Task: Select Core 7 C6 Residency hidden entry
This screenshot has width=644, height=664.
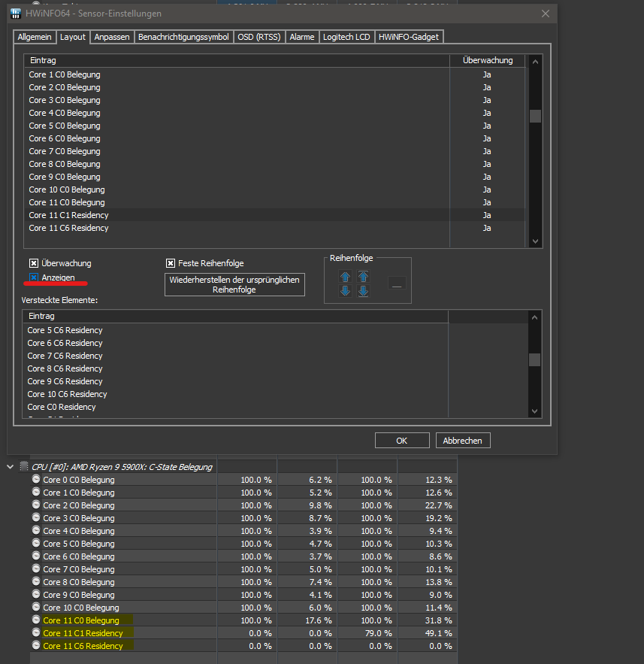Action: point(235,356)
